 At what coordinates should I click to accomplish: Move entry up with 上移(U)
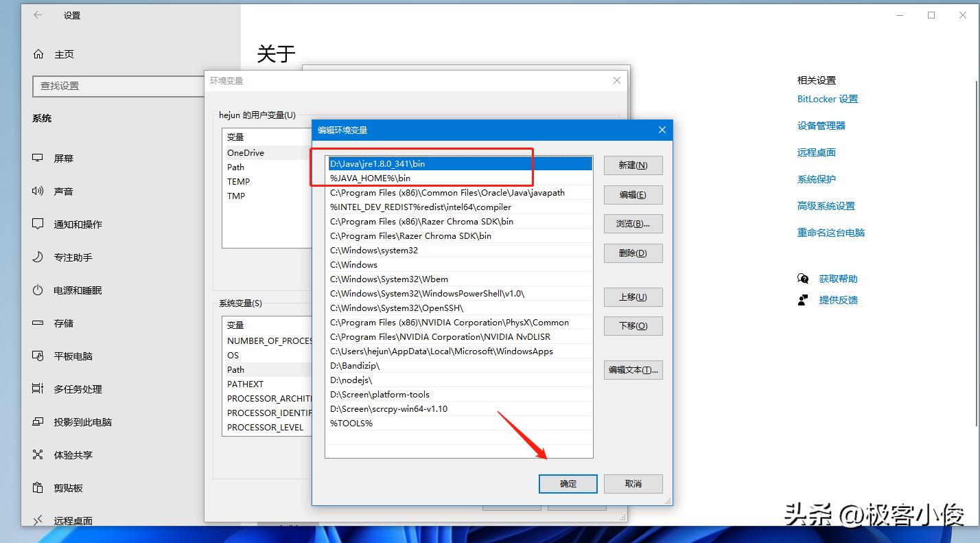[x=632, y=297]
